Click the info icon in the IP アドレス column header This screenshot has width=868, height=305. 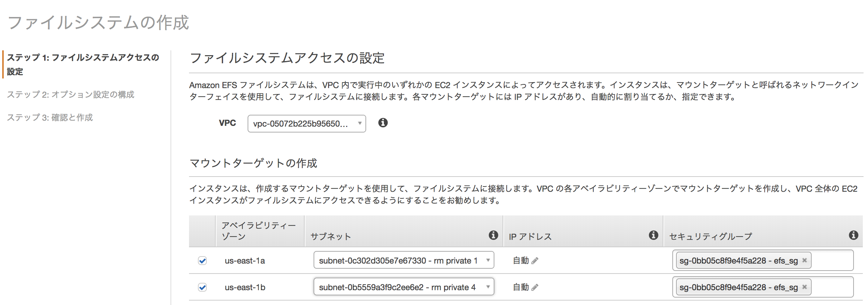coord(653,235)
